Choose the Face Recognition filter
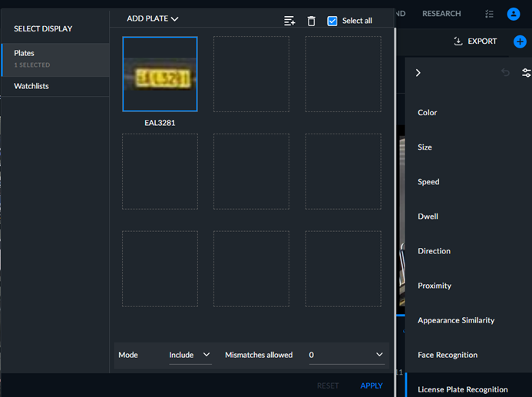 pyautogui.click(x=448, y=355)
